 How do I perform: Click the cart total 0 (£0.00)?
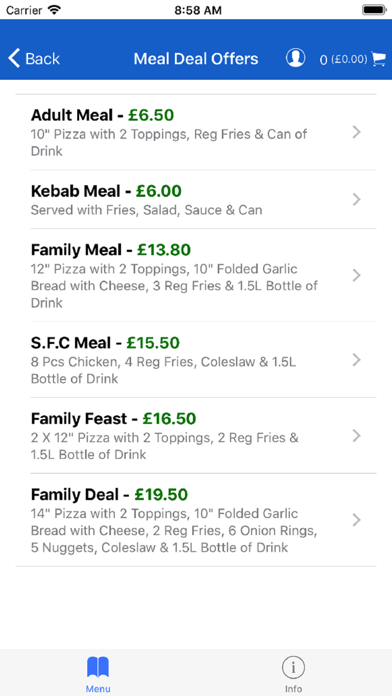click(x=344, y=59)
